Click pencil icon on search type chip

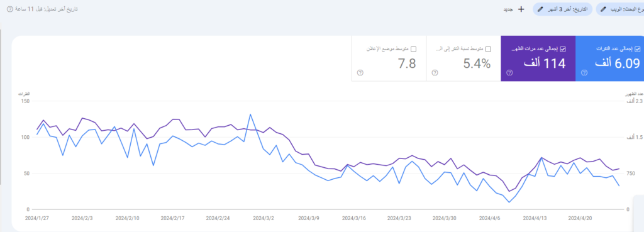[603, 9]
